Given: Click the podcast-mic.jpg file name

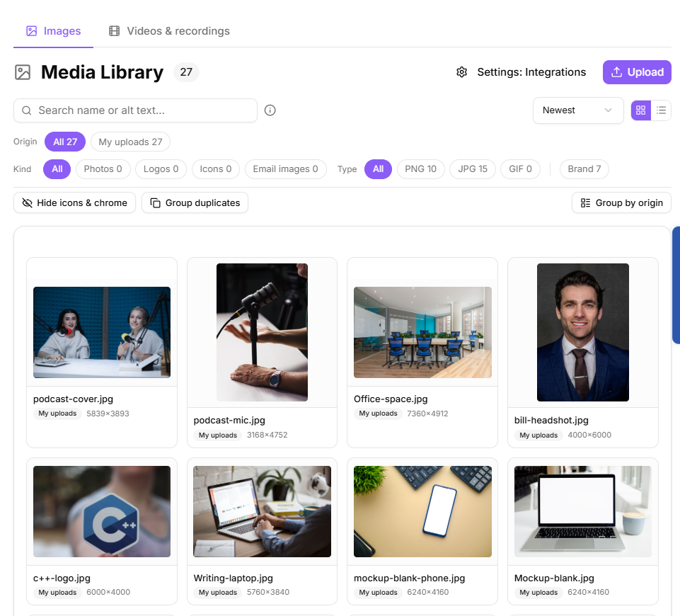Looking at the screenshot, I should pyautogui.click(x=229, y=421).
